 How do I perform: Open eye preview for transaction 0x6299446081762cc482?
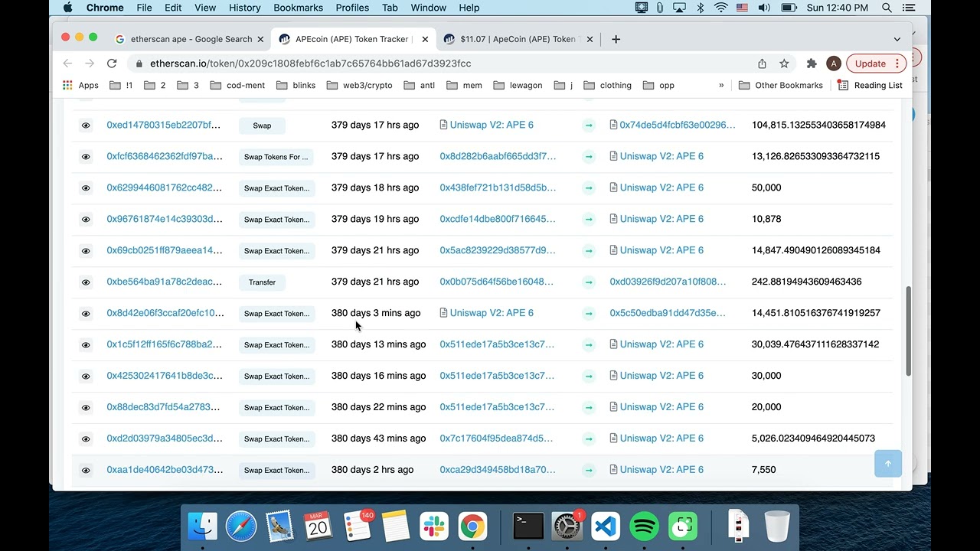(x=86, y=188)
